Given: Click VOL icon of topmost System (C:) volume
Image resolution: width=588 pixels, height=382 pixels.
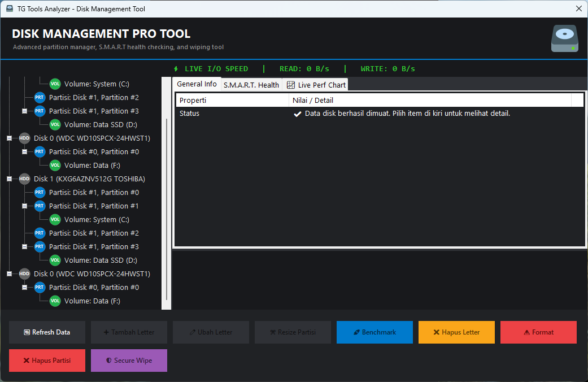Looking at the screenshot, I should [55, 84].
